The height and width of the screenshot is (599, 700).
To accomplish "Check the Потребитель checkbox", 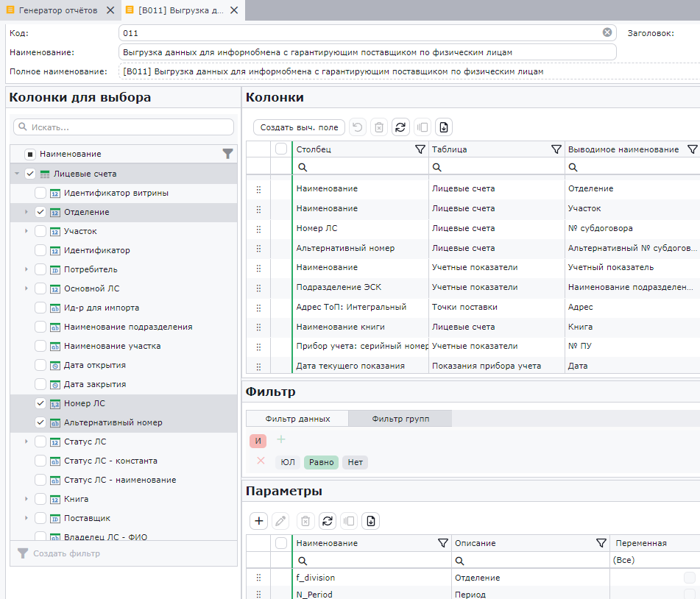I will 40,269.
